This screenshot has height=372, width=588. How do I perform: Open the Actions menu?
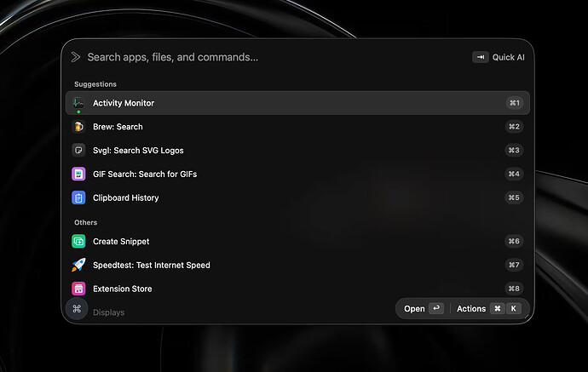coord(488,308)
